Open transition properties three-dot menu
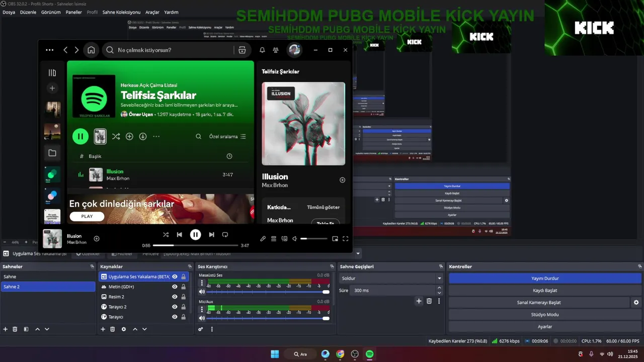644x362 pixels. click(439, 301)
